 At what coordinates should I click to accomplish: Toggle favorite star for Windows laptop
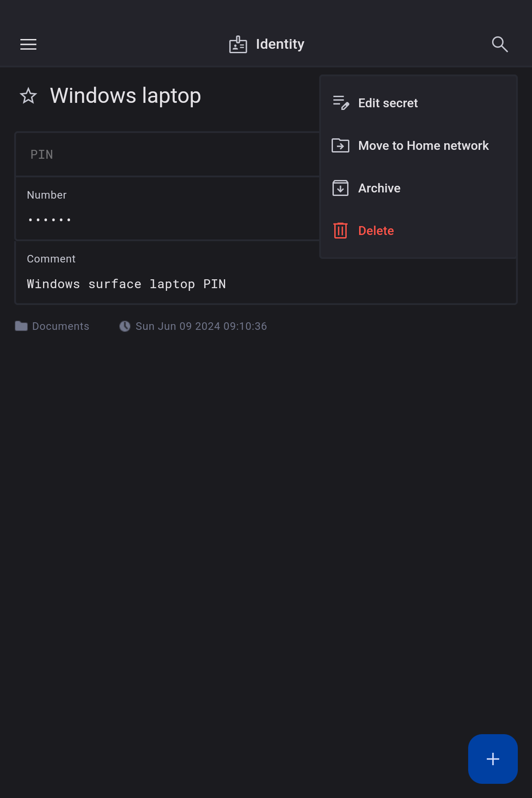coord(28,96)
